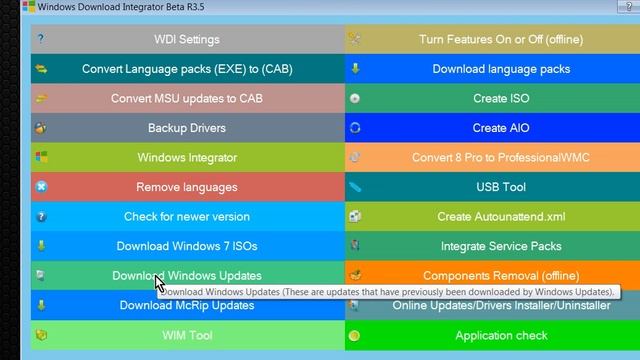Screen dimensions: 640x360
Task: Click the tools icon beside Turn Features On or Off
Action: [x=355, y=39]
